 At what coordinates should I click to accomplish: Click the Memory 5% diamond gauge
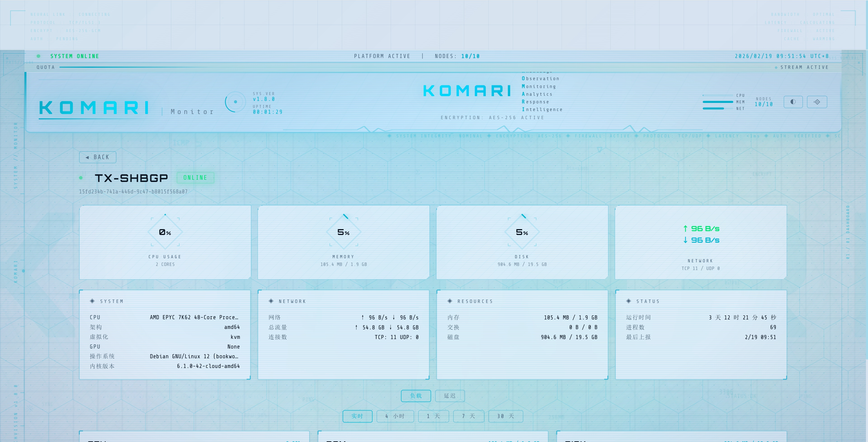click(x=343, y=232)
